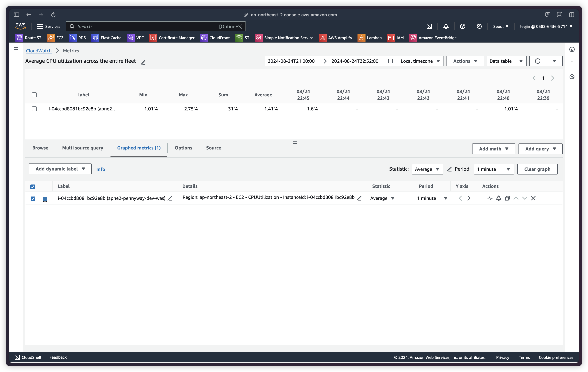The image size is (588, 372).
Task: Open the info panel icon on right sidebar
Action: (572, 50)
